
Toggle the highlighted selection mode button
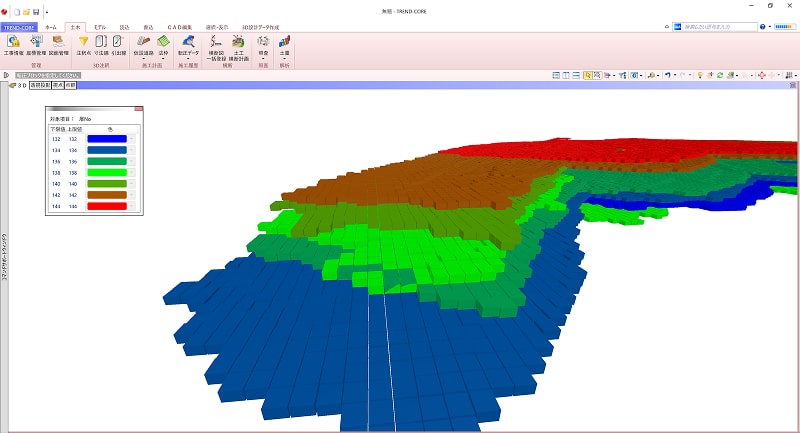pyautogui.click(x=588, y=75)
